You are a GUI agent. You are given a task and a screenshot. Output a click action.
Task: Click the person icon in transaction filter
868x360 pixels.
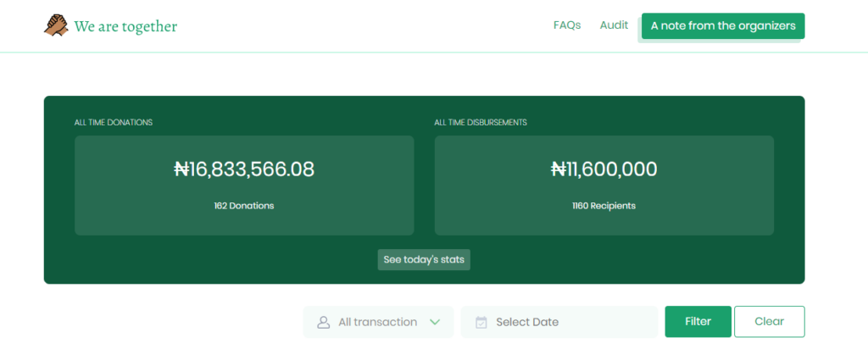tap(323, 322)
